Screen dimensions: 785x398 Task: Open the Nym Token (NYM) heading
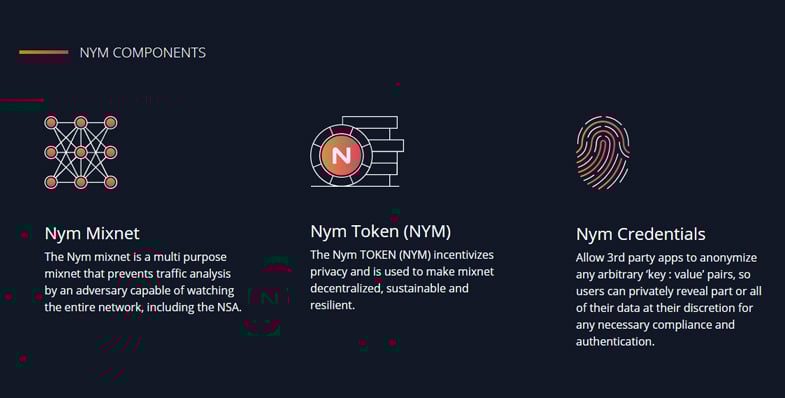tap(380, 231)
